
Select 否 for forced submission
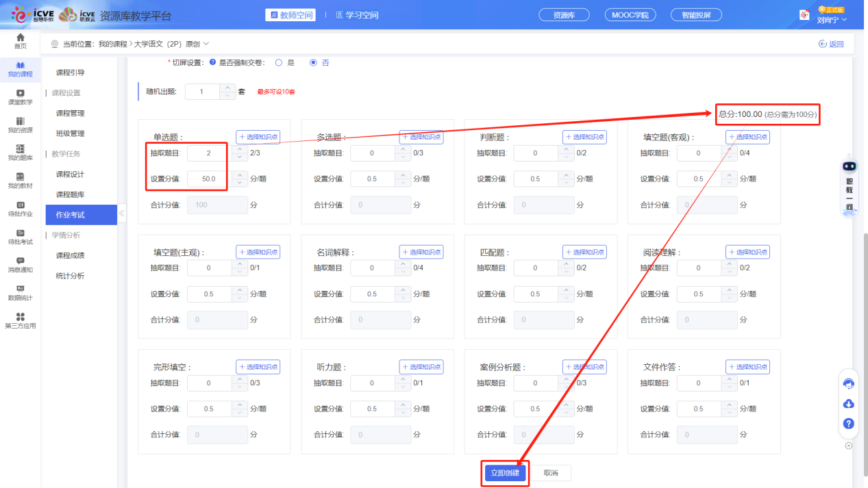pos(313,62)
